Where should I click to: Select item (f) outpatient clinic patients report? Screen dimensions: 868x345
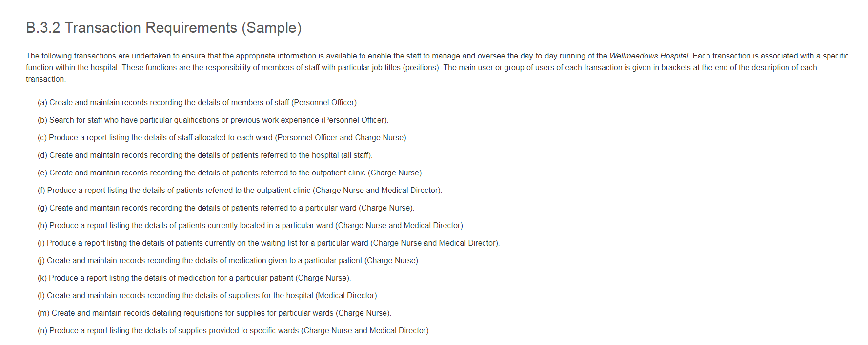point(240,191)
